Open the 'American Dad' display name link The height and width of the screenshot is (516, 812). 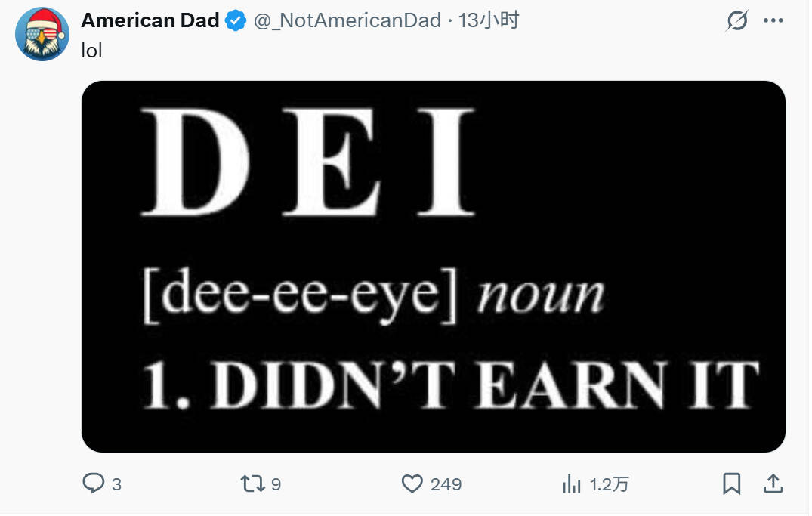[150, 21]
